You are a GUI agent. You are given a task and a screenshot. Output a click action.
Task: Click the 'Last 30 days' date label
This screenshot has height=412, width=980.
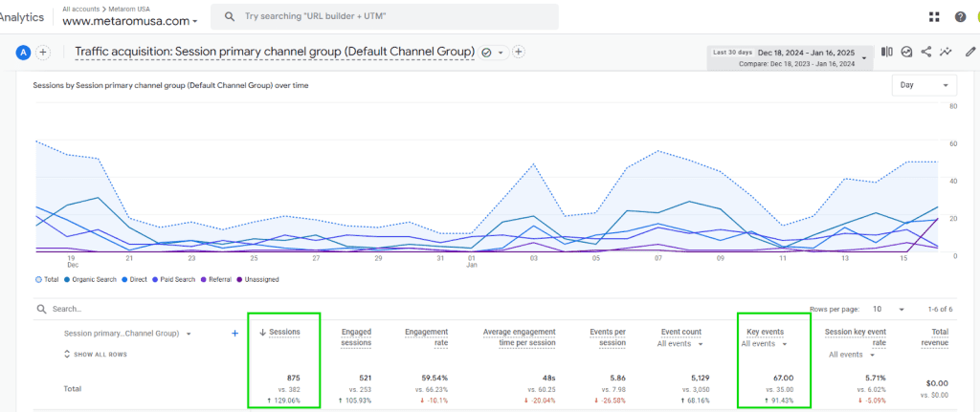click(x=733, y=53)
